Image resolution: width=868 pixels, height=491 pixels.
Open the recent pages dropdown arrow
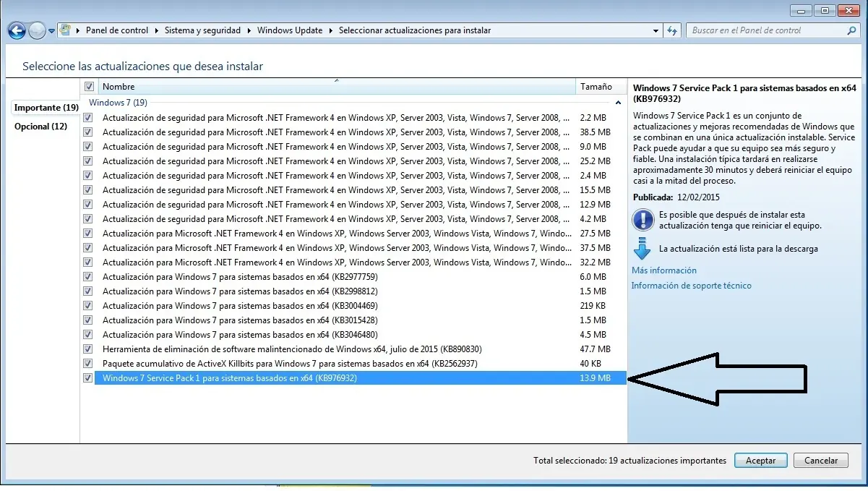coord(52,31)
